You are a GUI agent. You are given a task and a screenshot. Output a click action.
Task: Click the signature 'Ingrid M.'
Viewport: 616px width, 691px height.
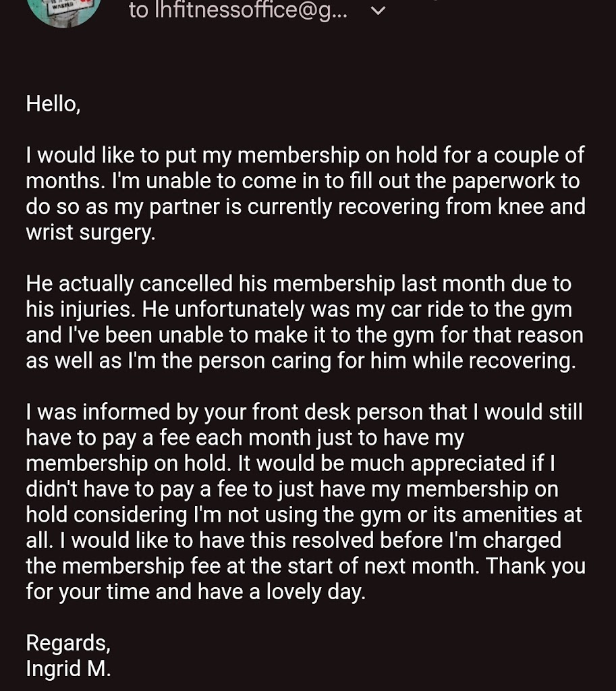pyautogui.click(x=68, y=668)
